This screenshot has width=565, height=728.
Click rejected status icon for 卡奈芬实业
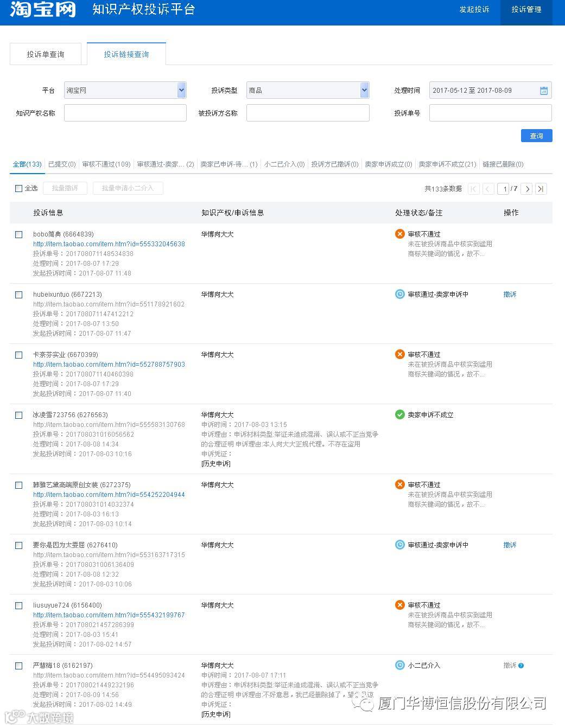pyautogui.click(x=400, y=354)
